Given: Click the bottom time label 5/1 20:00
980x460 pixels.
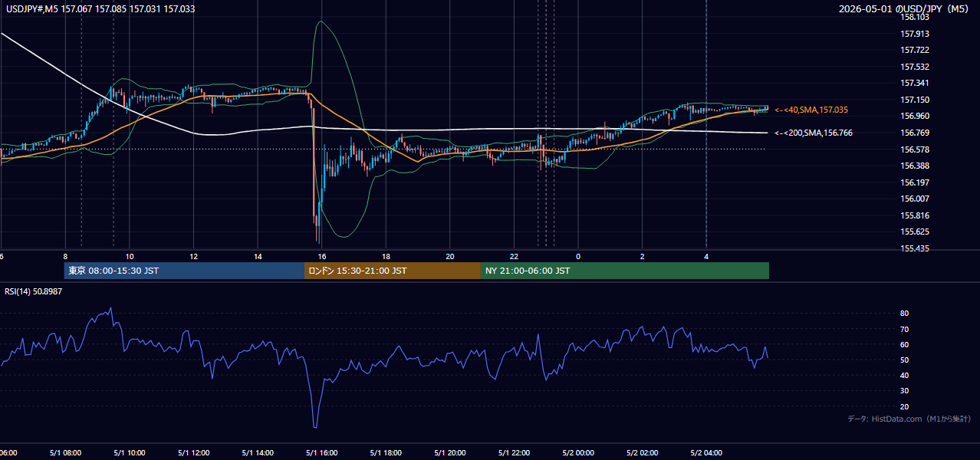Looking at the screenshot, I should tap(450, 453).
